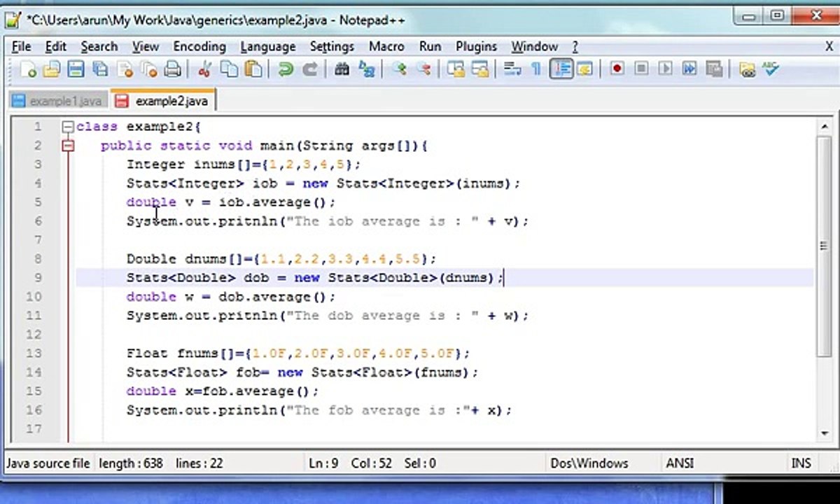This screenshot has height=504, width=840.
Task: Click the Paste clipboard icon
Action: [253, 69]
